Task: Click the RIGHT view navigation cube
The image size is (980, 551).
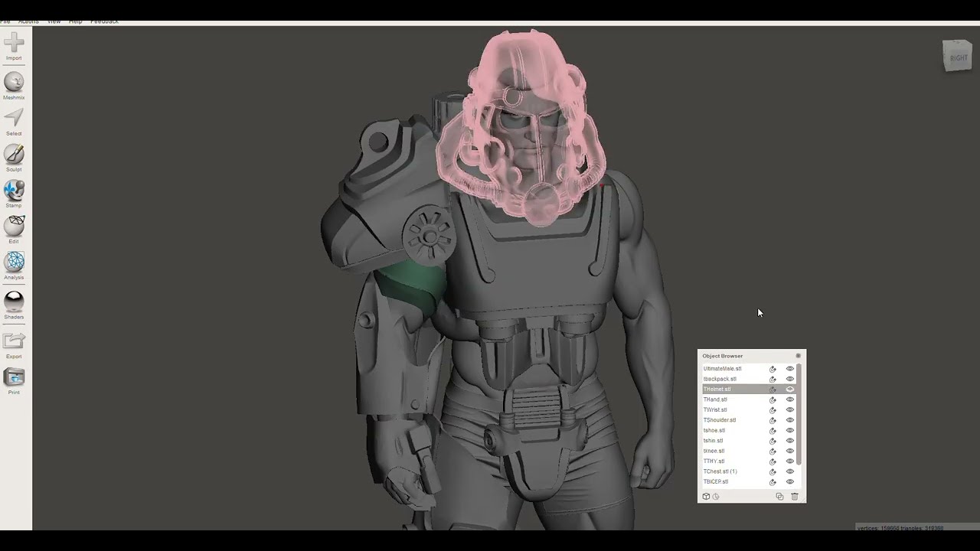Action: [x=957, y=57]
